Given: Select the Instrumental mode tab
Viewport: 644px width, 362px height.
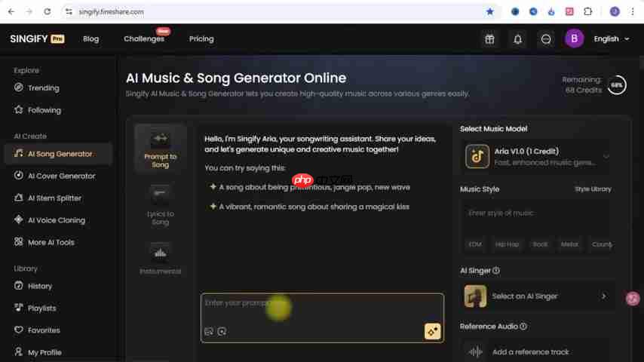Looking at the screenshot, I should pos(160,259).
